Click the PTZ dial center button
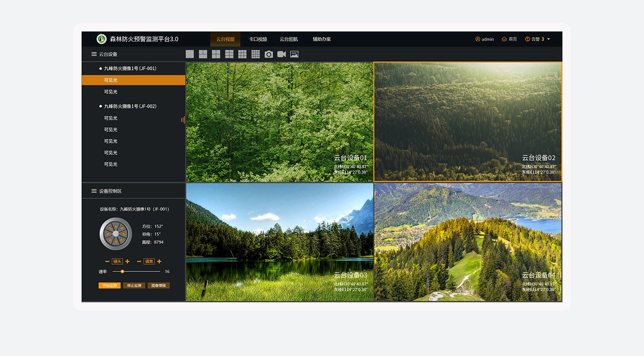This screenshot has height=356, width=644. pyautogui.click(x=116, y=234)
